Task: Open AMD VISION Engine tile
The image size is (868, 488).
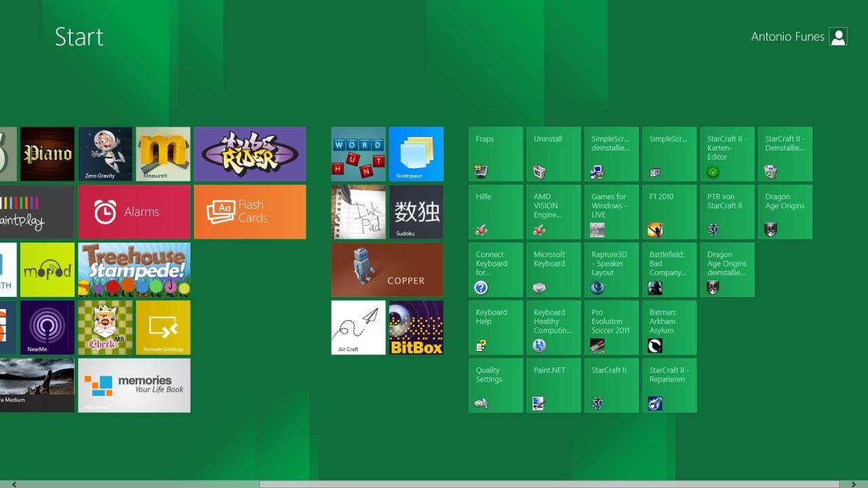Action: click(x=553, y=211)
